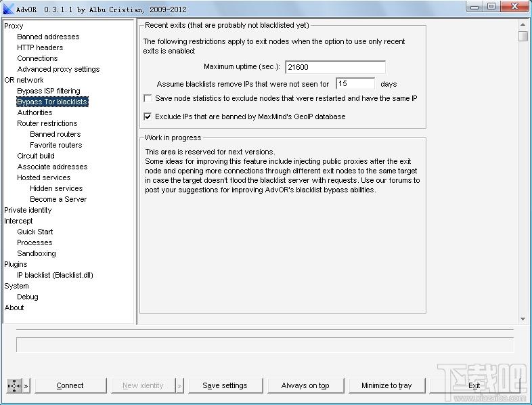The width and height of the screenshot is (532, 405).
Task: Select Hosted services in the tree
Action: [44, 178]
